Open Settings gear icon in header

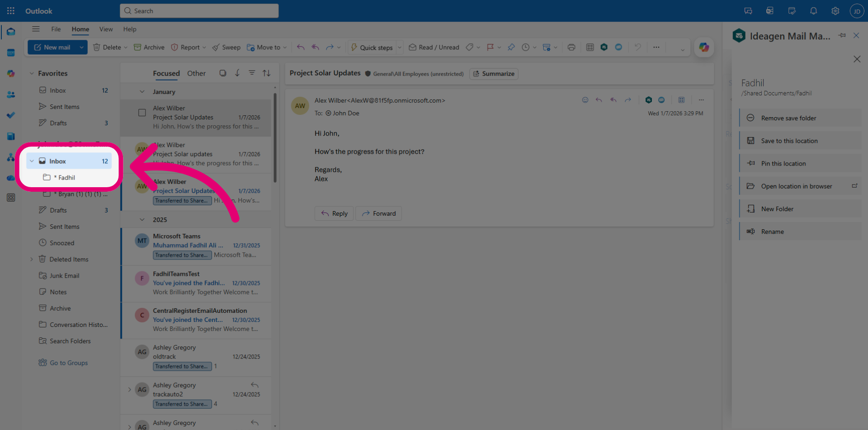835,11
